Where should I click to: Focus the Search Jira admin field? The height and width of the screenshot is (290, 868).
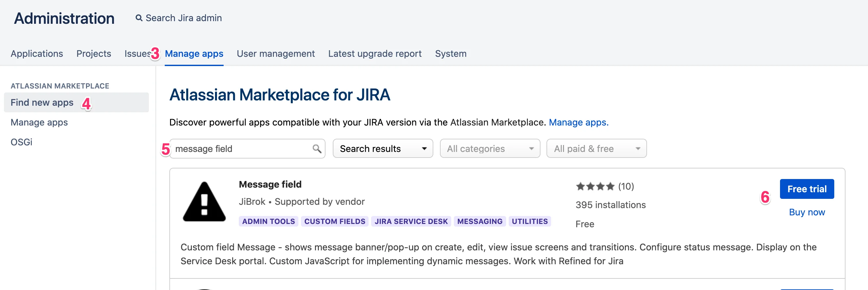pos(183,18)
